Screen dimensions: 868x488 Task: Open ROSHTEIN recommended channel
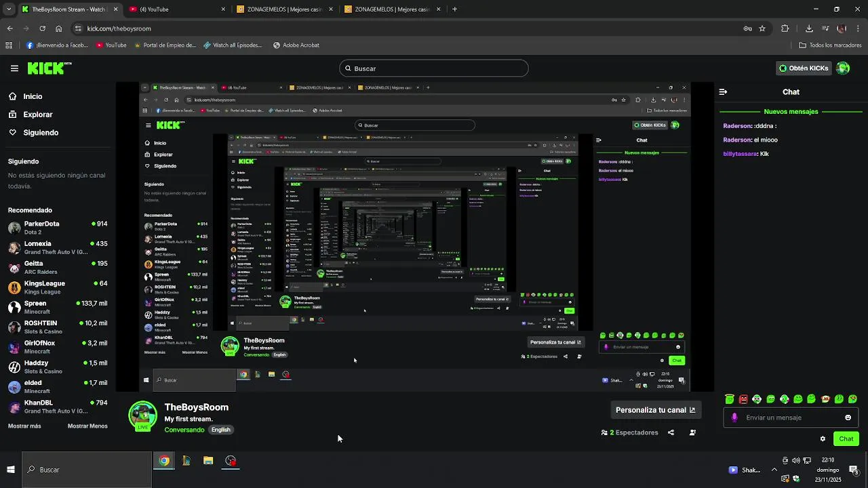58,327
